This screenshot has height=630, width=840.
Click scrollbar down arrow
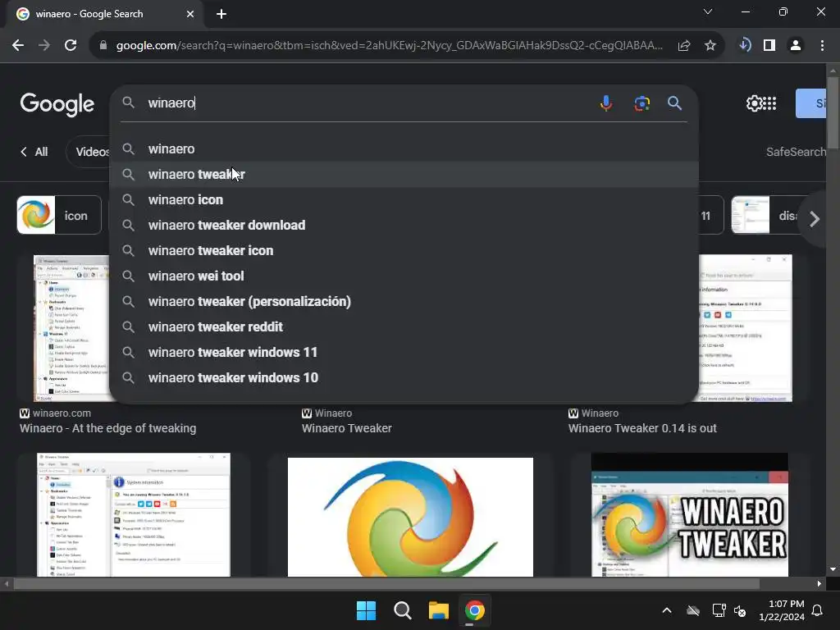(x=833, y=569)
